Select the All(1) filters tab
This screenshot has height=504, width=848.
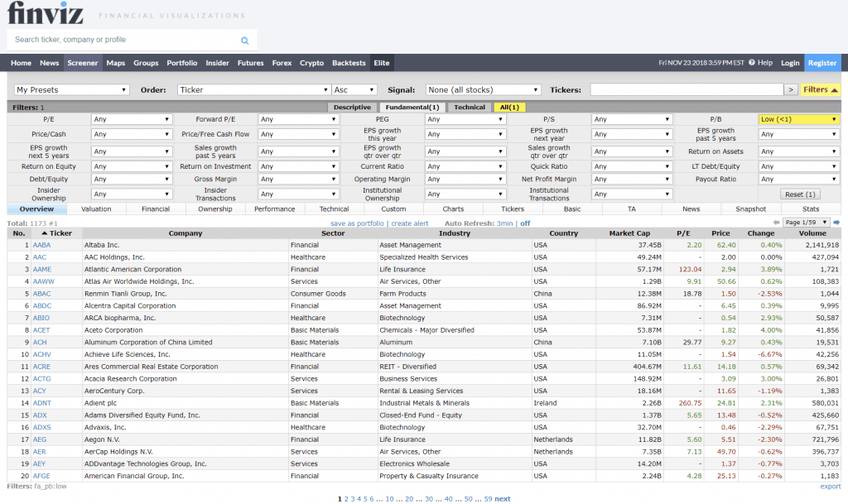[x=509, y=108]
